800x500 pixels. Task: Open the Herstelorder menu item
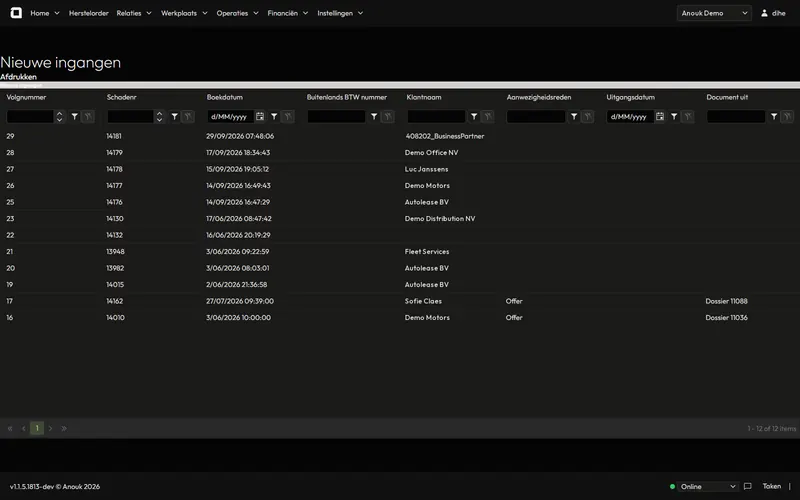click(89, 13)
